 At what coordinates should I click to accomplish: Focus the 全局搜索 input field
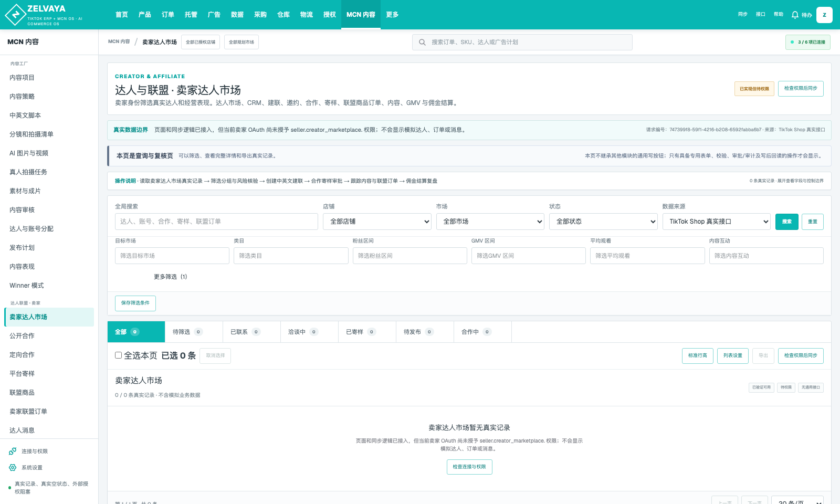coord(216,222)
